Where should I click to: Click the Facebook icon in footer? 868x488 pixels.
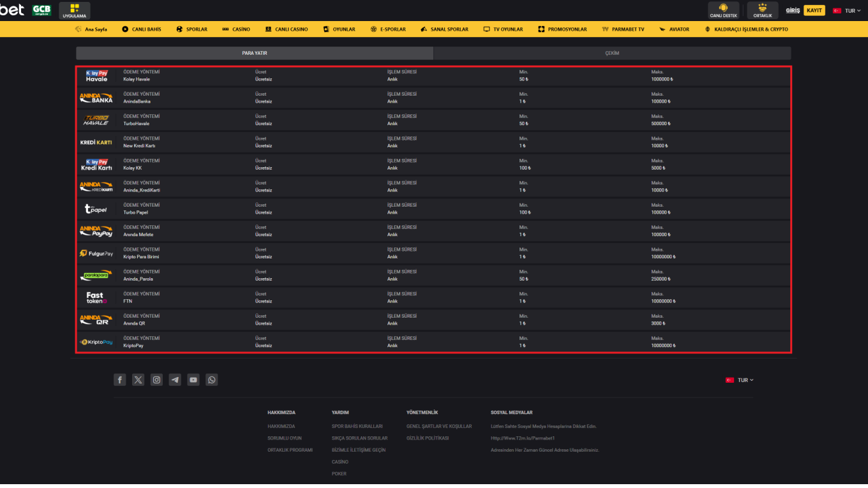tap(120, 380)
